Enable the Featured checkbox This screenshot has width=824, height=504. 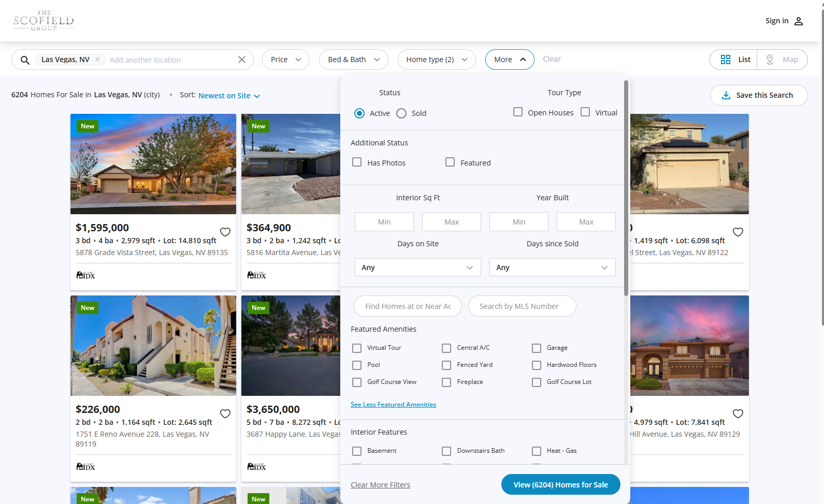coord(450,162)
